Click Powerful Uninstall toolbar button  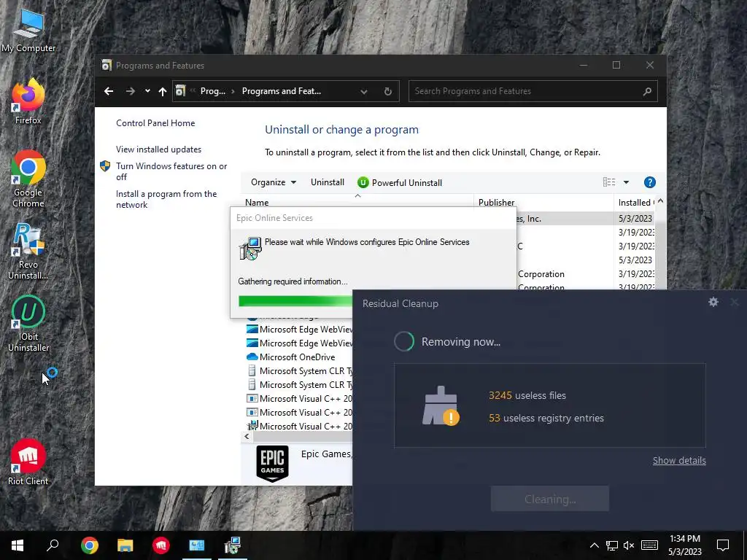pyautogui.click(x=400, y=182)
